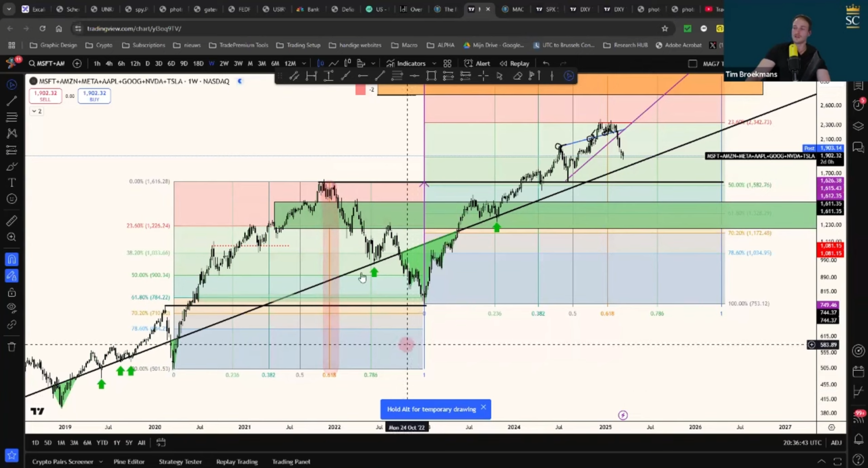Screen dimensions: 868x468
Task: Expand the Crypto Pairs Screener dropdown arrow
Action: coord(101,462)
